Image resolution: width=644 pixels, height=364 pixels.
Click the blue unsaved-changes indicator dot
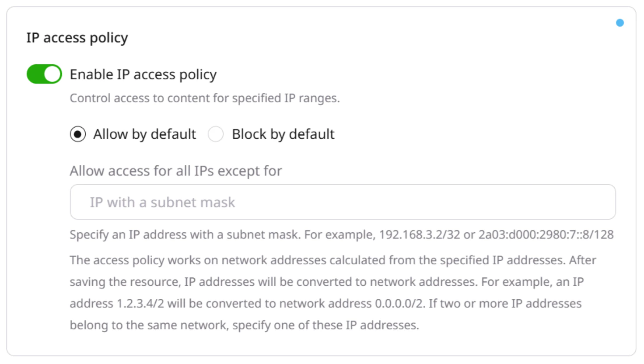[619, 23]
